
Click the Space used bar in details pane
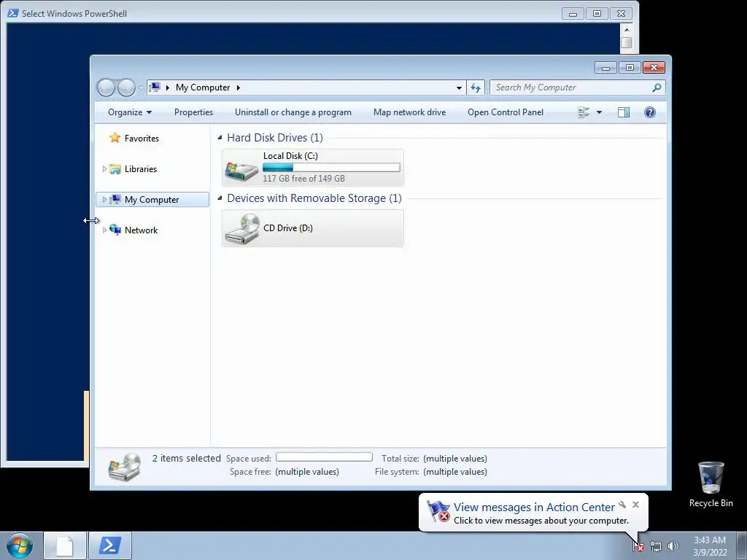click(x=324, y=457)
